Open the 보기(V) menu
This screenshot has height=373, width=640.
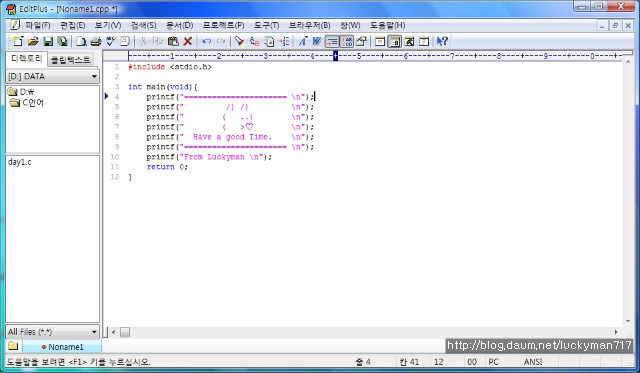tap(108, 25)
